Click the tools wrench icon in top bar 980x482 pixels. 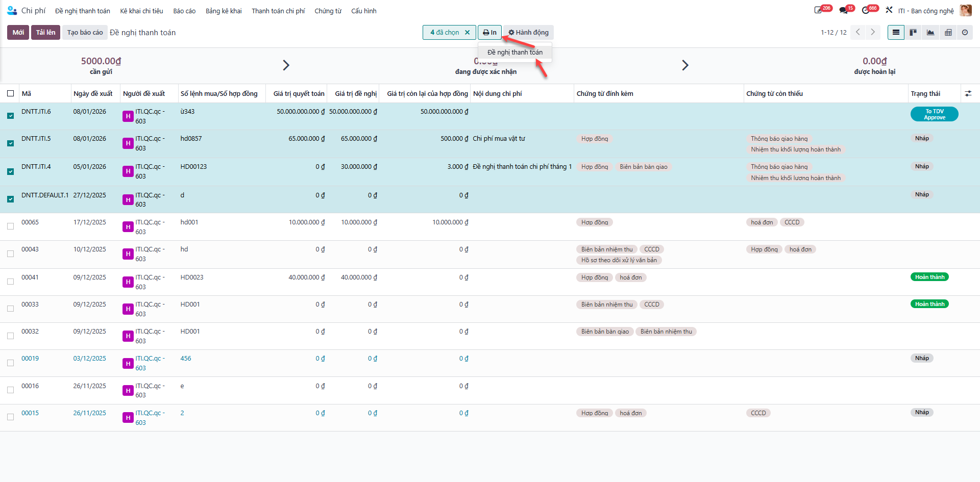[x=889, y=10]
